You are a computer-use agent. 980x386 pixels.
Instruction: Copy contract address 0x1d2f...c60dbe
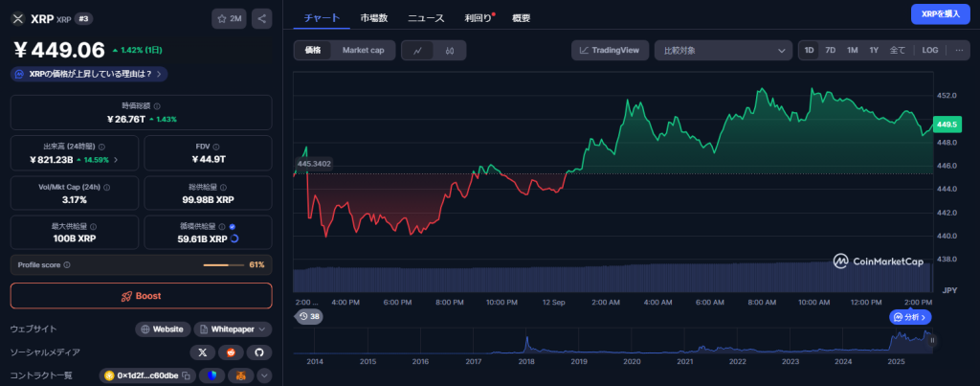coord(186,375)
